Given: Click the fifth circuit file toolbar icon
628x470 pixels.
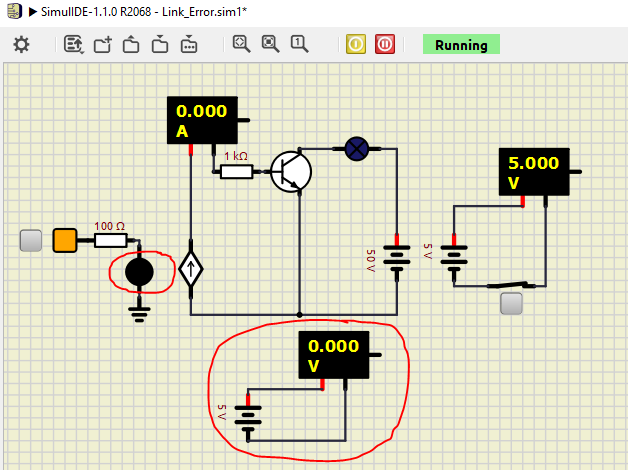Looking at the screenshot, I should (x=189, y=44).
